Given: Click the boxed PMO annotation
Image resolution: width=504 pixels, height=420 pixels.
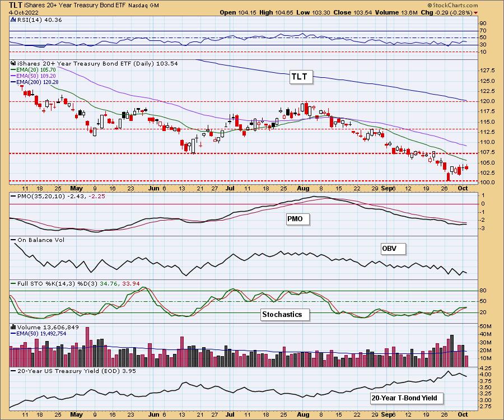Looking at the screenshot, I should pos(297,219).
